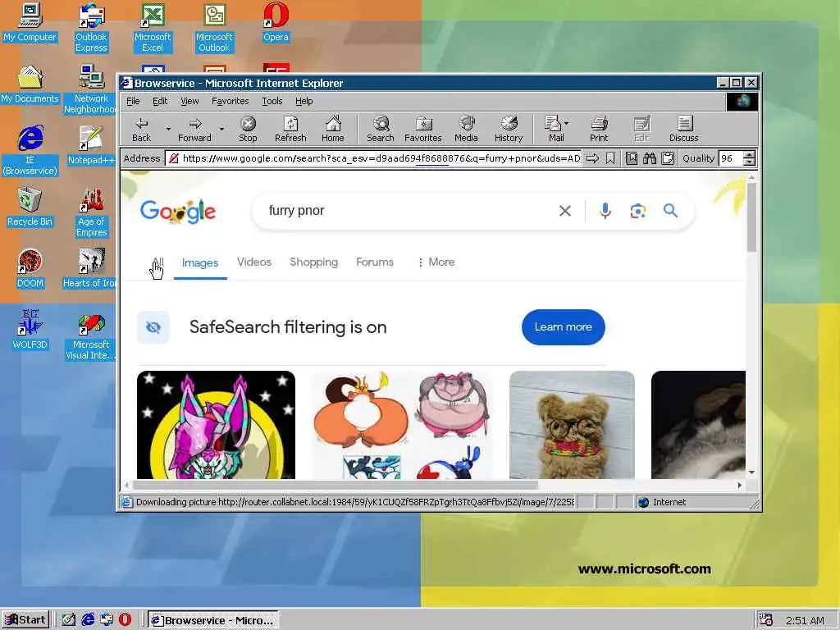Open My Computer desktop icon

tap(30, 22)
